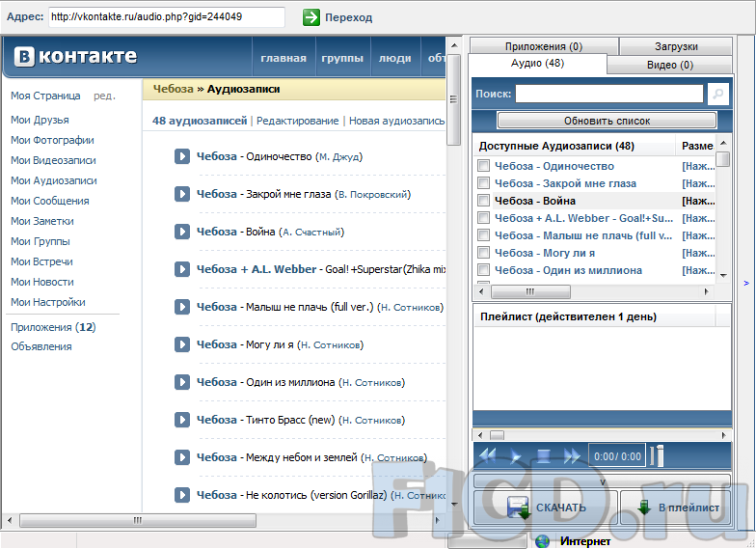Click the ВКонтакте logo
Image resolution: width=756 pixels, height=549 pixels.
point(75,56)
